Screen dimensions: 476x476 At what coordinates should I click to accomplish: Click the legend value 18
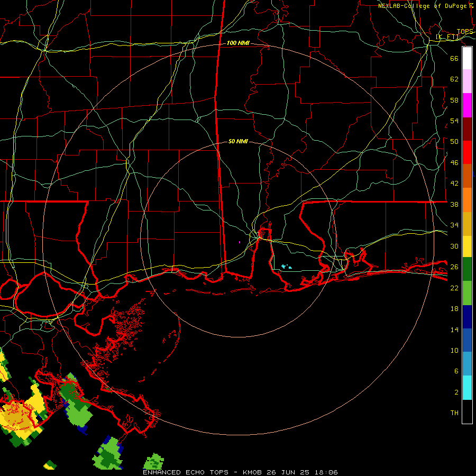point(454,309)
